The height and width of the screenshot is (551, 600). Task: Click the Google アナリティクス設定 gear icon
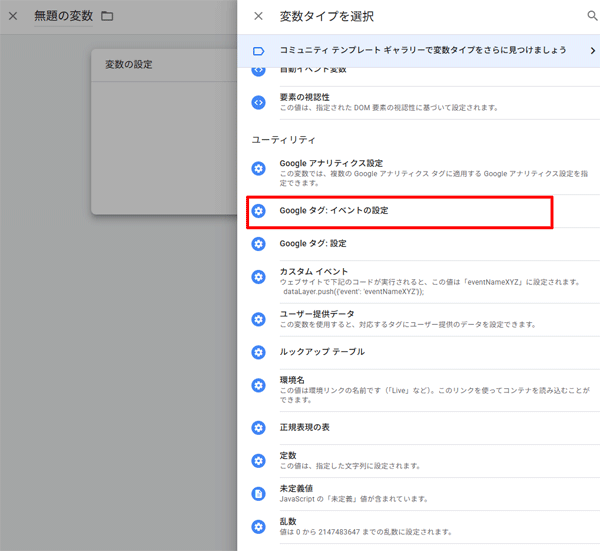259,169
